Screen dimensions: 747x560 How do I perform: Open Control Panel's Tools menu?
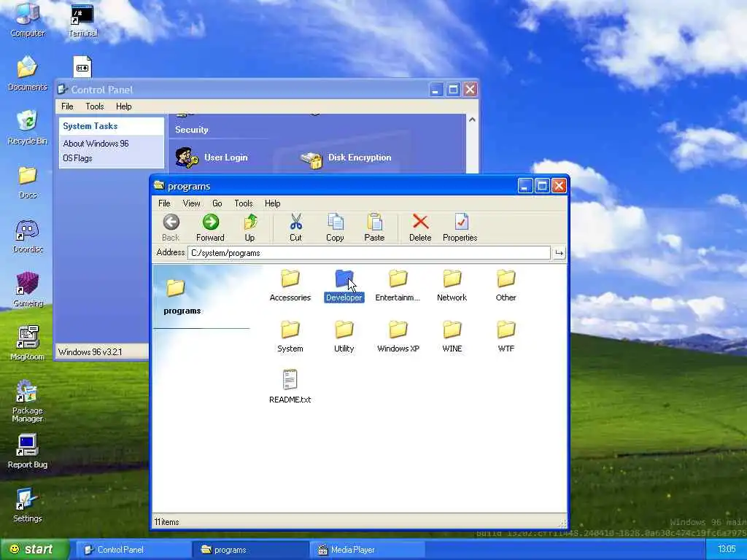click(x=94, y=106)
